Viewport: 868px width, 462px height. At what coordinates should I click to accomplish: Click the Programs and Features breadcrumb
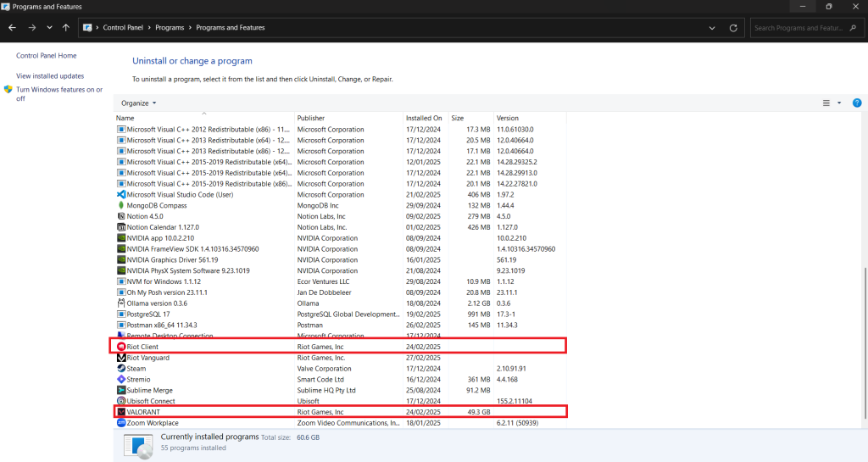pyautogui.click(x=231, y=28)
